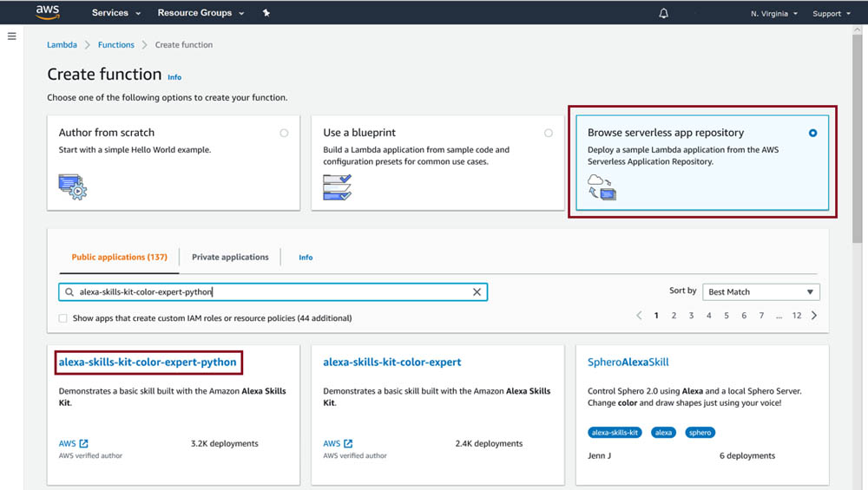Switch to Private applications tab
Viewport: 868px width, 490px height.
tap(230, 258)
